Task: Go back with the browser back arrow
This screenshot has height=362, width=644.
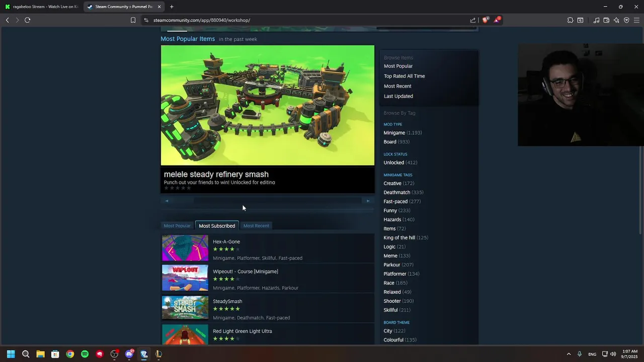Action: tap(8, 20)
